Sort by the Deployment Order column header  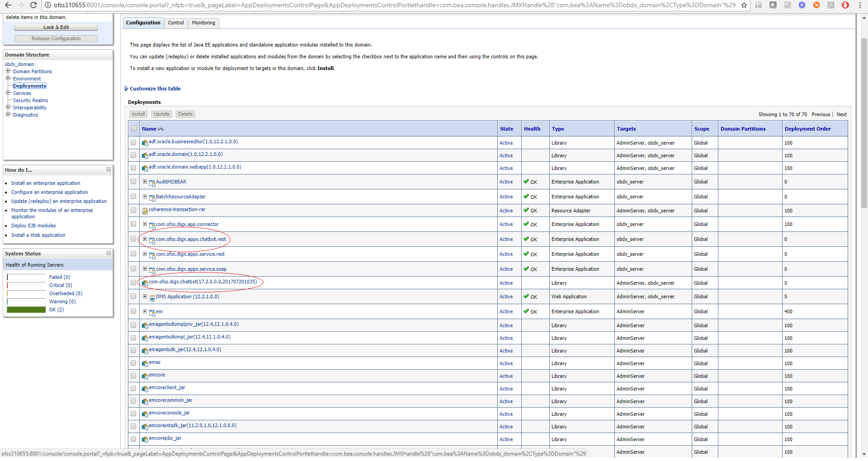coord(807,129)
